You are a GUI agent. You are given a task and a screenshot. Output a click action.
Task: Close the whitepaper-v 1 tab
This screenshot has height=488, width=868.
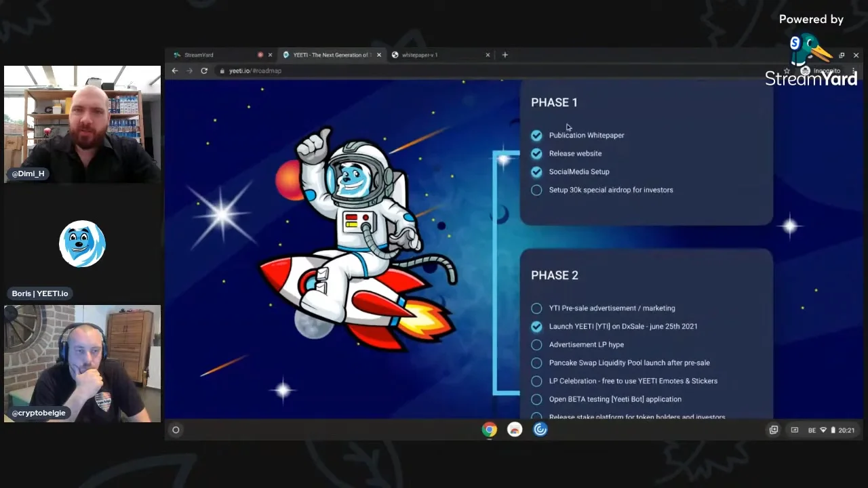tap(488, 55)
